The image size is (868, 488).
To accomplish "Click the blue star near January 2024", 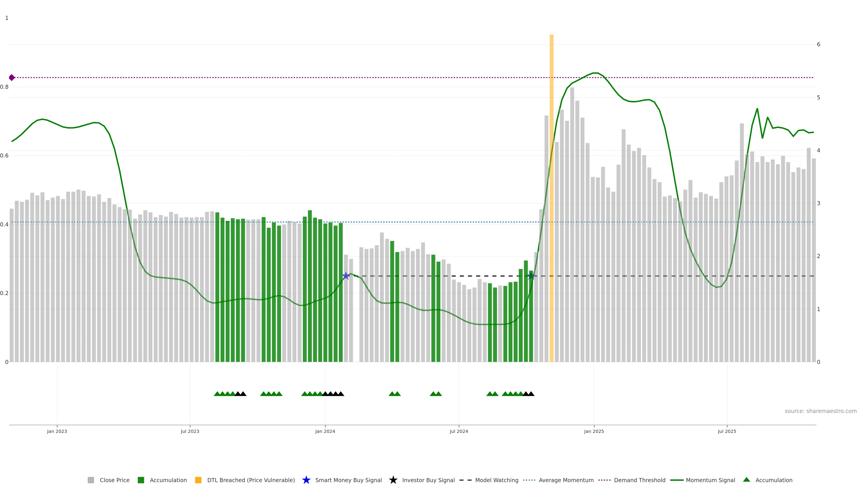I will click(346, 276).
